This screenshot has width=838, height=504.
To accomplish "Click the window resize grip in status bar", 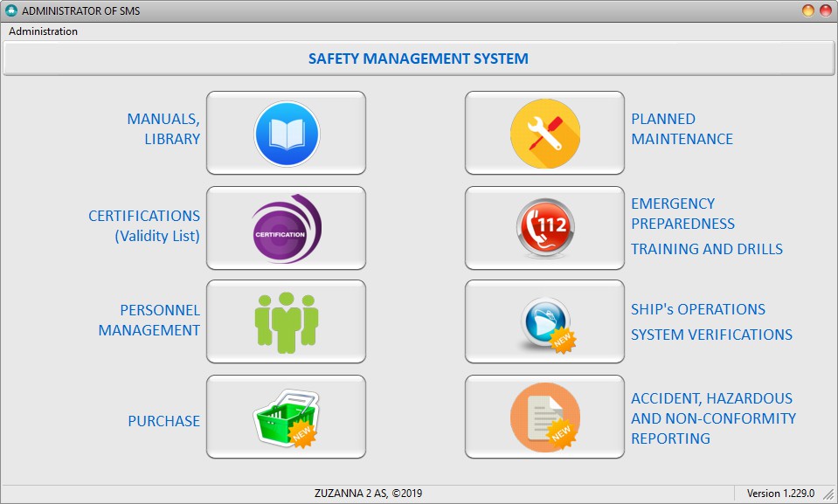I will point(828,494).
